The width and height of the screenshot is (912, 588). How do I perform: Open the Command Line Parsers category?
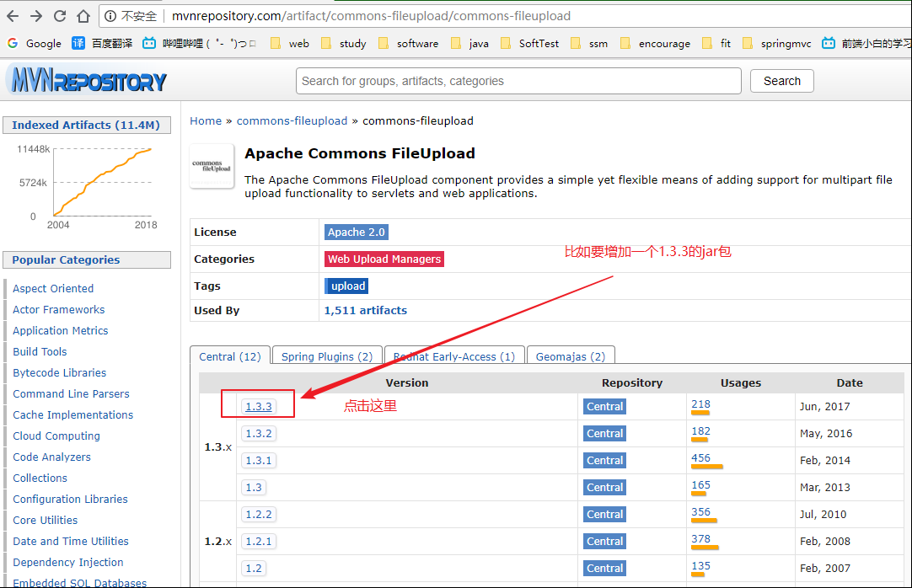coord(71,394)
